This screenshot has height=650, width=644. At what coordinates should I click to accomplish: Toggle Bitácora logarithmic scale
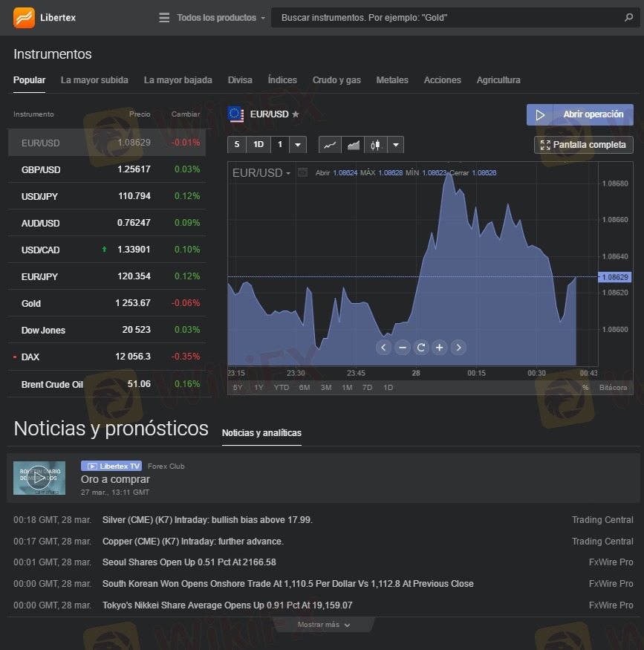click(613, 388)
